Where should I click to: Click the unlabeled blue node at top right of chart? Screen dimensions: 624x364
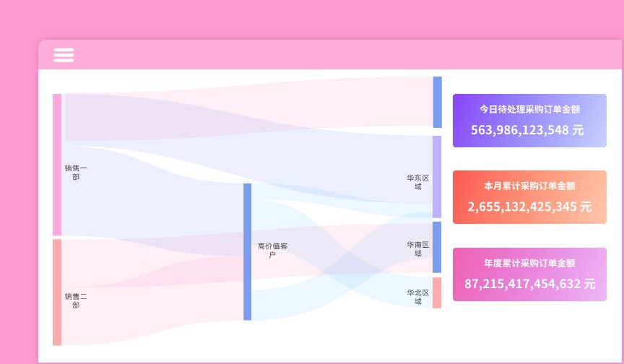[437, 102]
